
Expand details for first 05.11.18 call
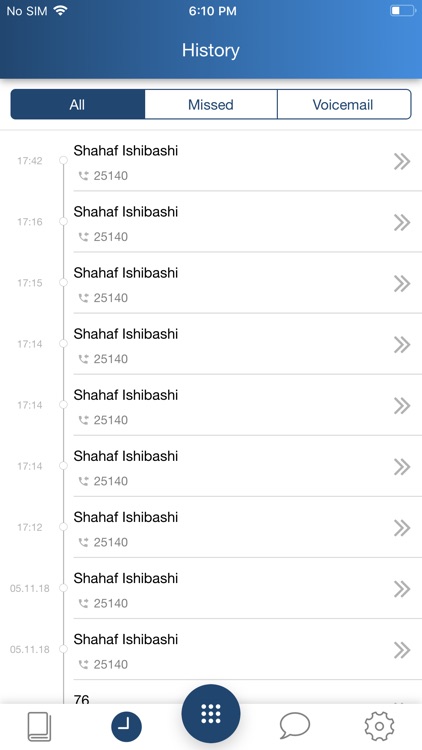[x=402, y=589]
